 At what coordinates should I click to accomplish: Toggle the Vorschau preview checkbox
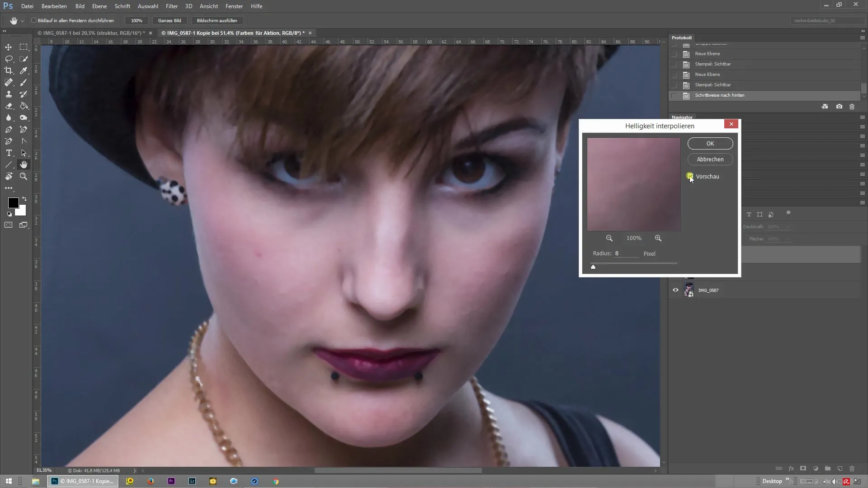[x=690, y=176]
